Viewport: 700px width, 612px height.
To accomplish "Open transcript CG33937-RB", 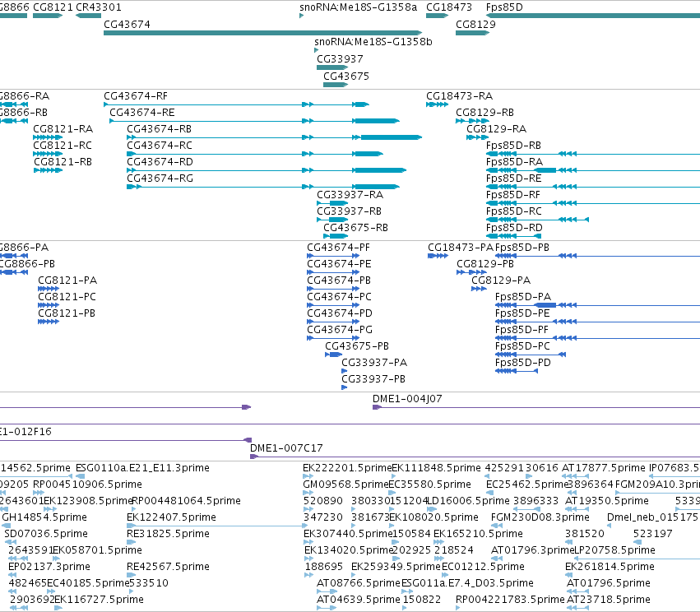I will point(349,211).
